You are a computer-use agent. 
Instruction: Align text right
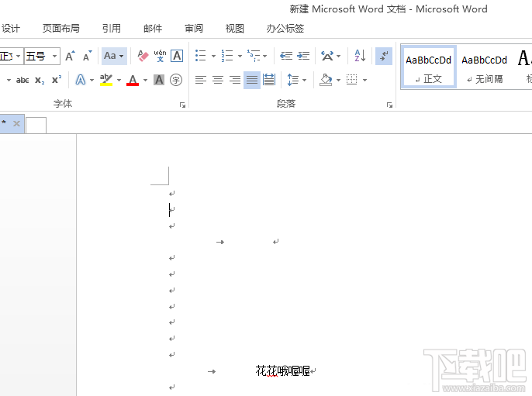[x=235, y=80]
